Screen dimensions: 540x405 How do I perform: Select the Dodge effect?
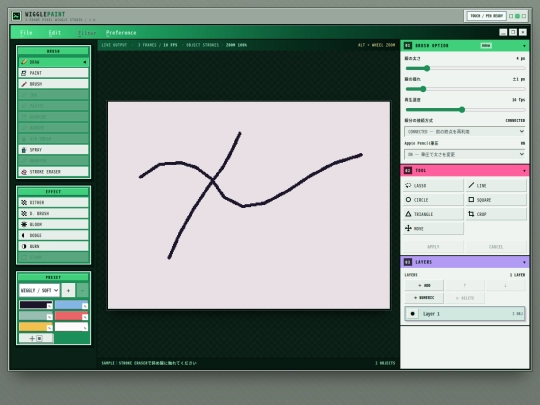[53, 236]
